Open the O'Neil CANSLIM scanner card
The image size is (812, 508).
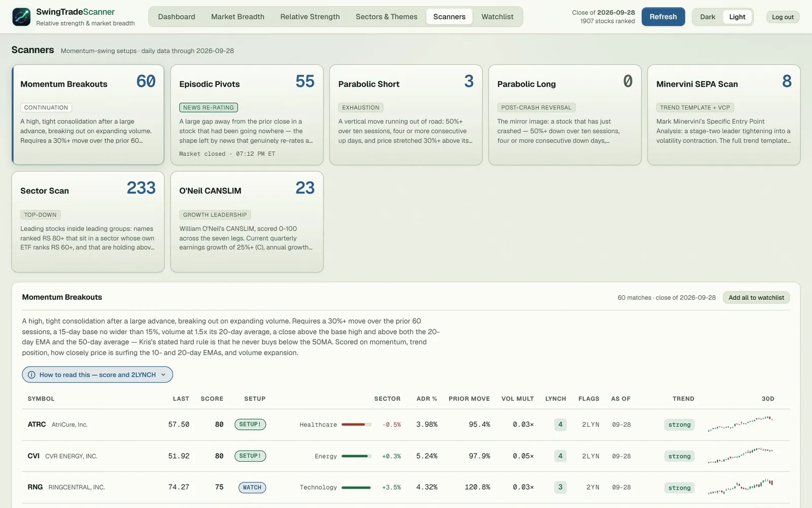(x=247, y=222)
